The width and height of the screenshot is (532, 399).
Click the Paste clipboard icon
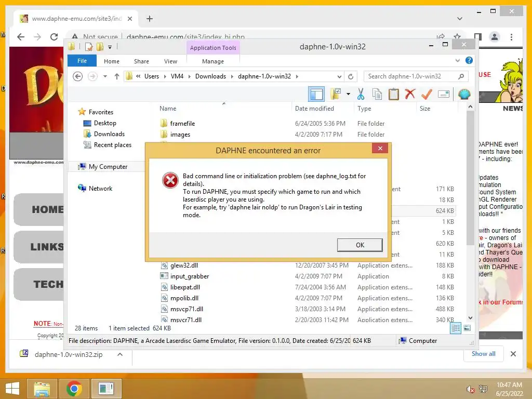(394, 94)
